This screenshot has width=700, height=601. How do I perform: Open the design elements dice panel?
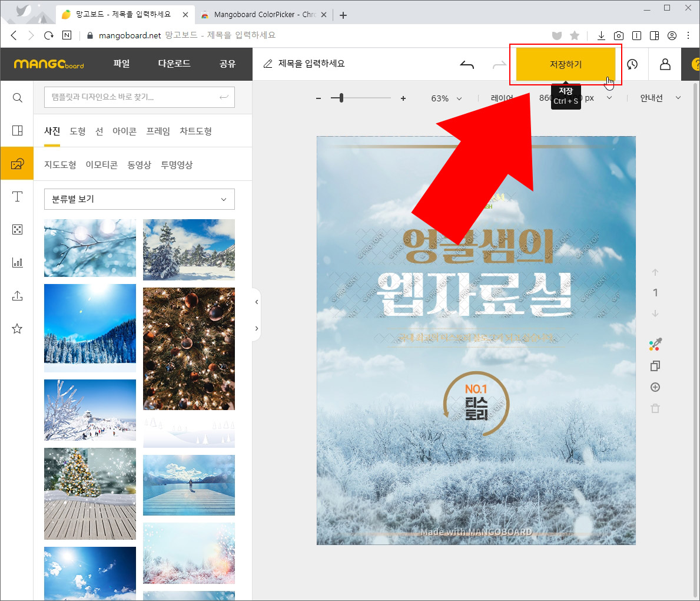pyautogui.click(x=17, y=229)
